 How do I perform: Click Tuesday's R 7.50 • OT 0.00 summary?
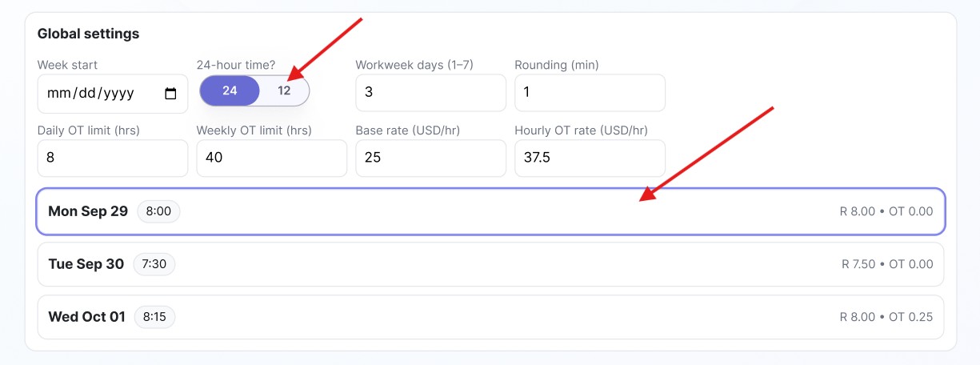tap(886, 264)
